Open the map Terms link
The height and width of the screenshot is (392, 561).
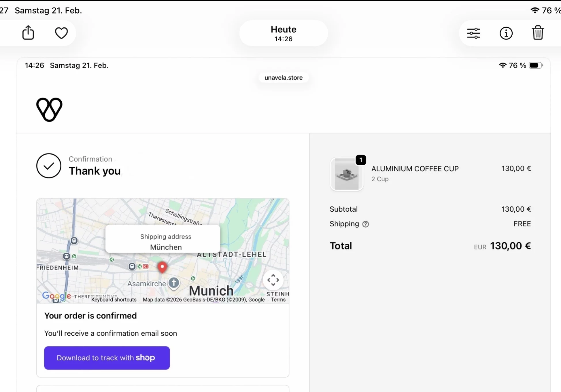(278, 300)
